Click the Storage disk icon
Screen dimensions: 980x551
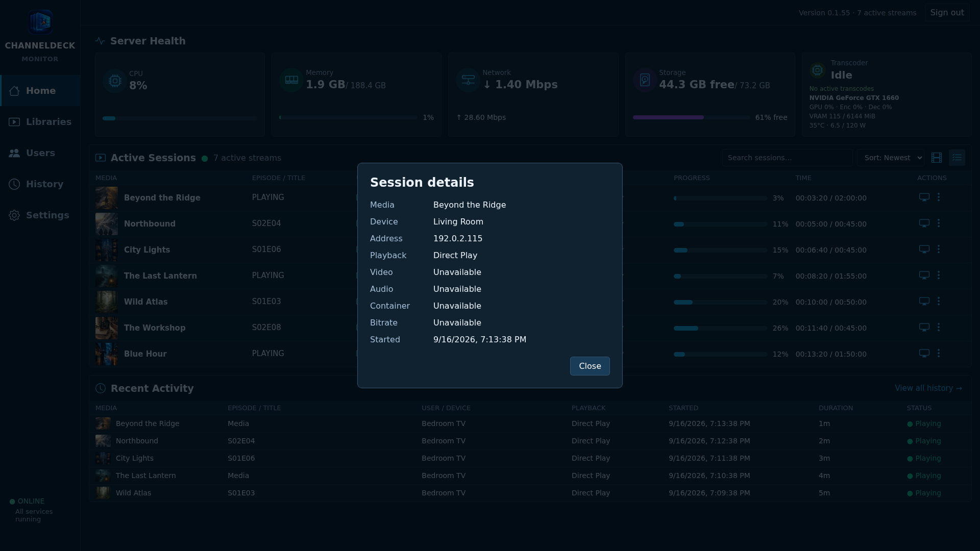click(645, 80)
